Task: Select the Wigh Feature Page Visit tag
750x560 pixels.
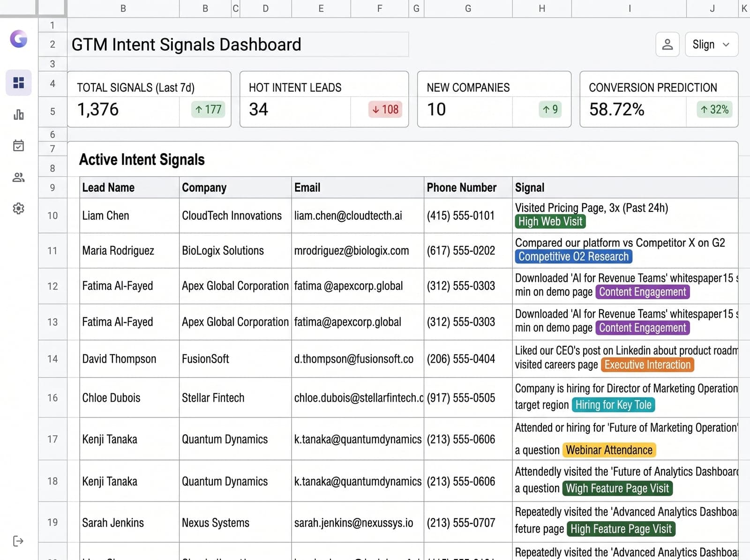Action: point(617,488)
